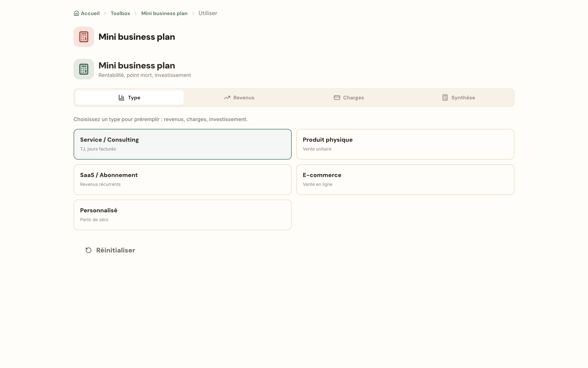Viewport: 588px width, 368px height.
Task: Click the chevron after Accueil breadcrumb
Action: coord(105,13)
